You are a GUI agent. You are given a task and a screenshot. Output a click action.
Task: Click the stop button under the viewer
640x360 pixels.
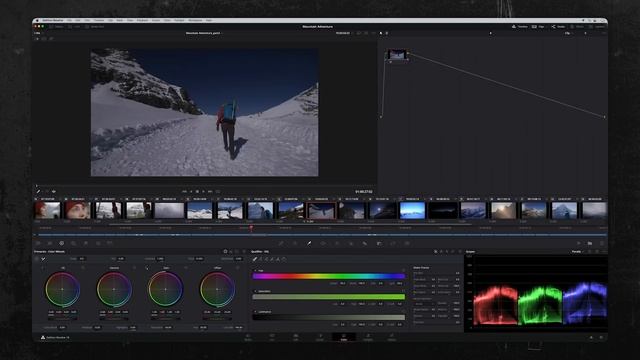(197, 191)
